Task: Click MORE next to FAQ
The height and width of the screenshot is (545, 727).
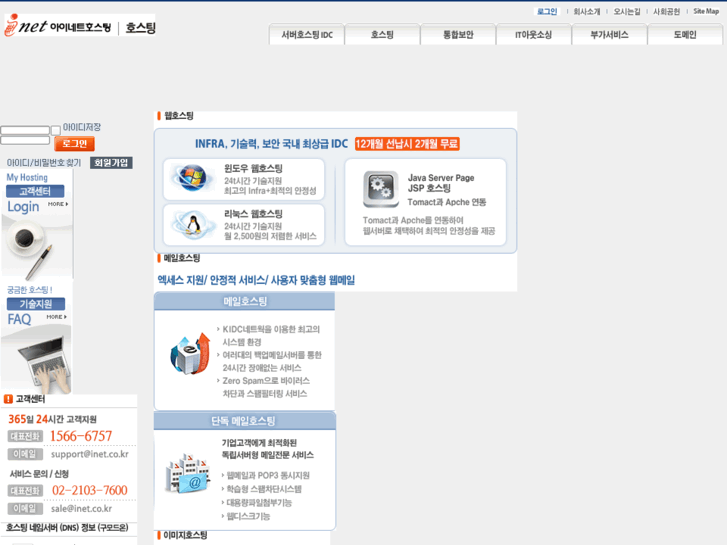Action: click(x=57, y=317)
